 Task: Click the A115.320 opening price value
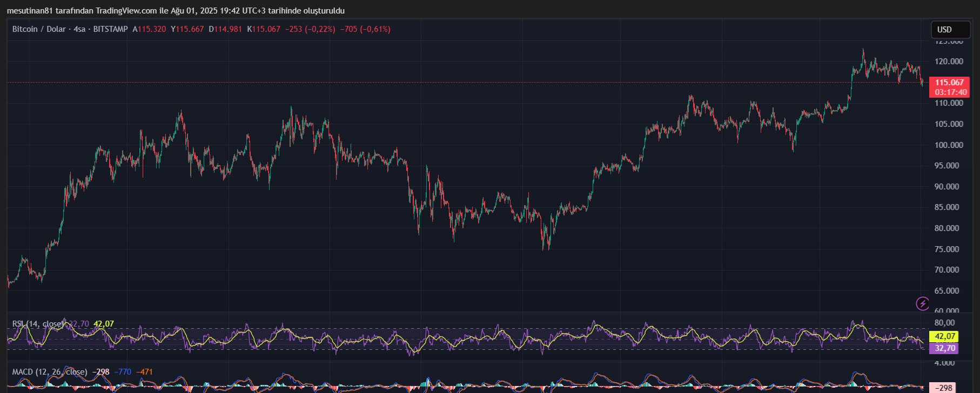tap(150, 29)
